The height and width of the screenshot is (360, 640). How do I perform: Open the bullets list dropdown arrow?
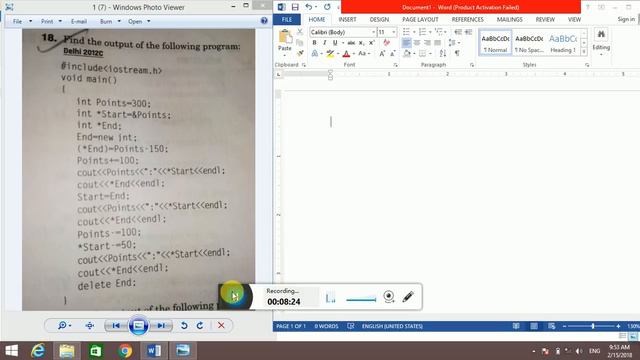click(414, 32)
